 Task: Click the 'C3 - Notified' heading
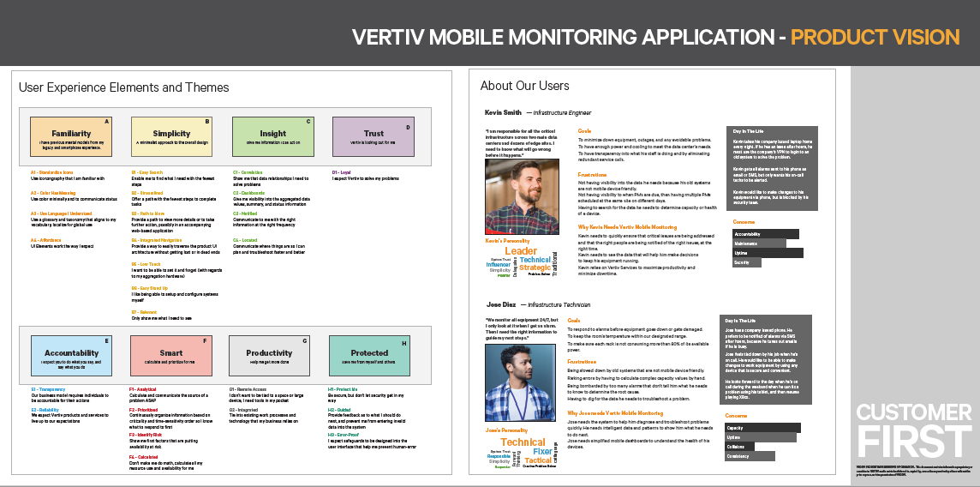pos(246,213)
